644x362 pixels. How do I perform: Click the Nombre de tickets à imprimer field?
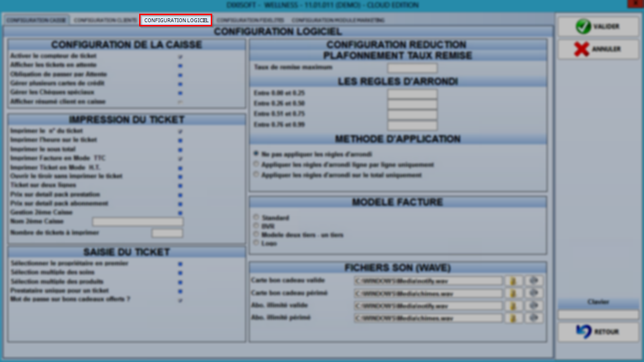pos(167,233)
